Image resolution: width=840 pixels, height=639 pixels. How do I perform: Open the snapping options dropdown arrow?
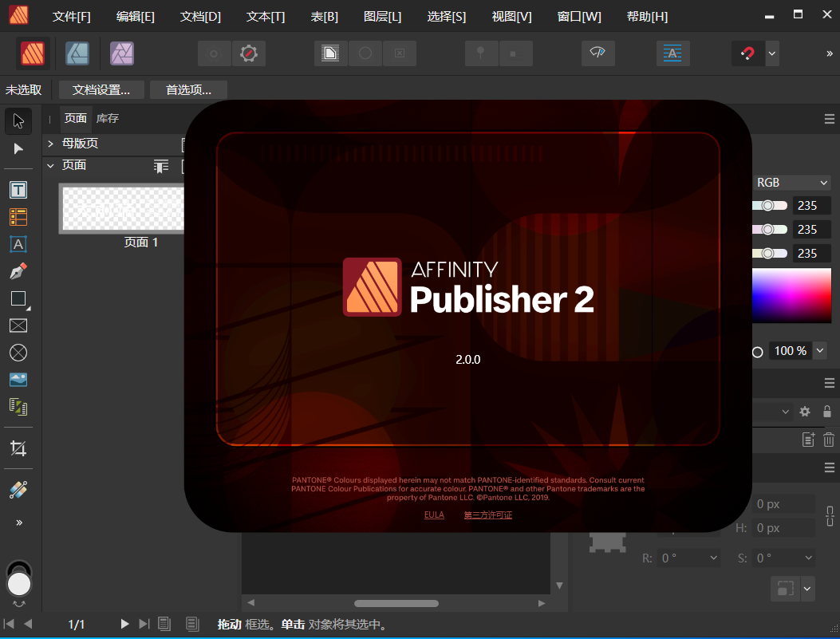pos(772,53)
